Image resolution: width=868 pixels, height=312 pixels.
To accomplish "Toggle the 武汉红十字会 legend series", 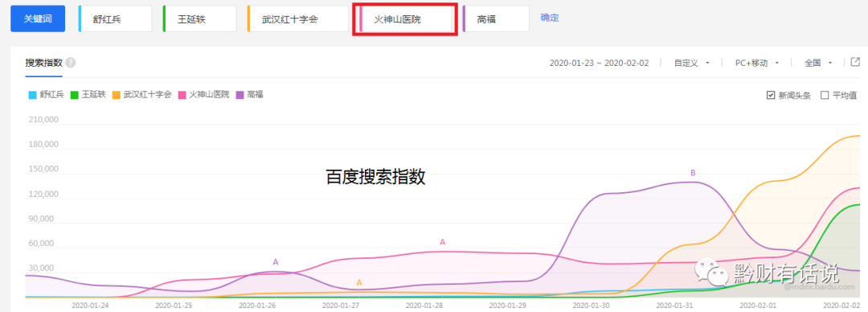I will pos(141,94).
